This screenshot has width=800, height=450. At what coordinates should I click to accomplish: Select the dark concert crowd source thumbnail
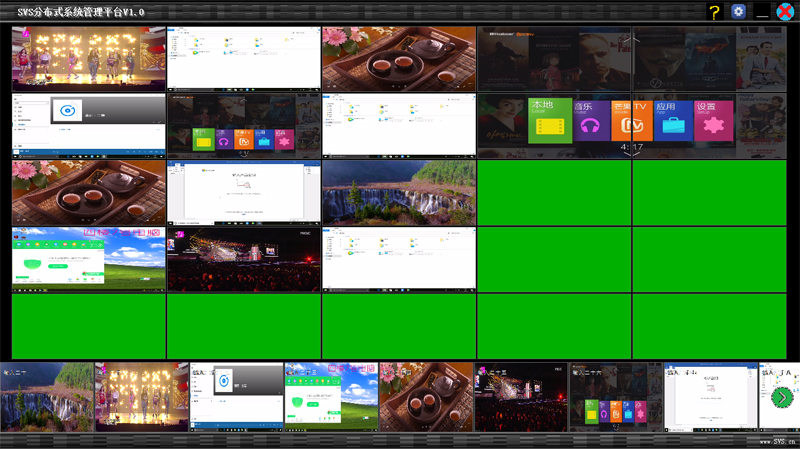(x=520, y=397)
